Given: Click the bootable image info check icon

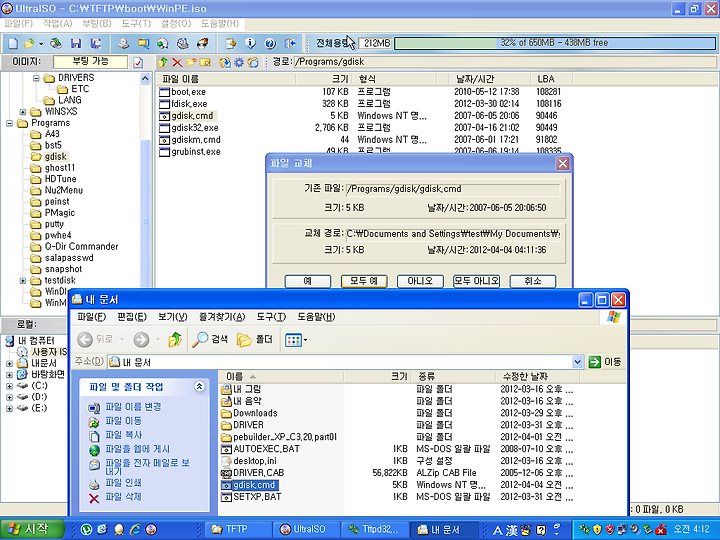Looking at the screenshot, I should coord(138,62).
